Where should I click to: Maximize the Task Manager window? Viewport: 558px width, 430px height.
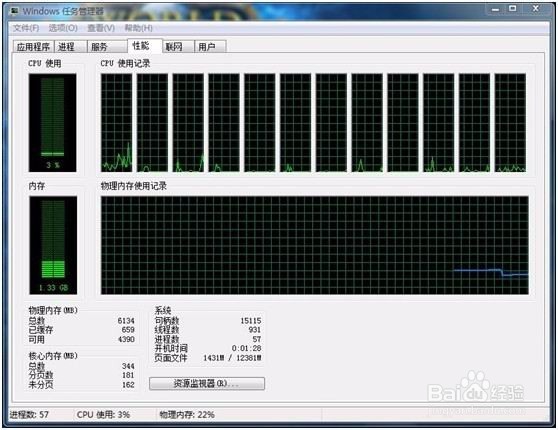click(512, 9)
